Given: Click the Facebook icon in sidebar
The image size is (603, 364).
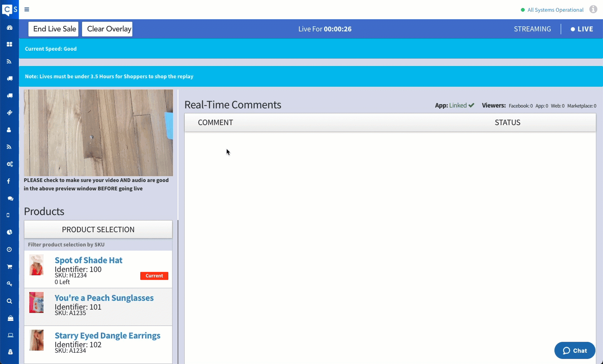Looking at the screenshot, I should (9, 181).
